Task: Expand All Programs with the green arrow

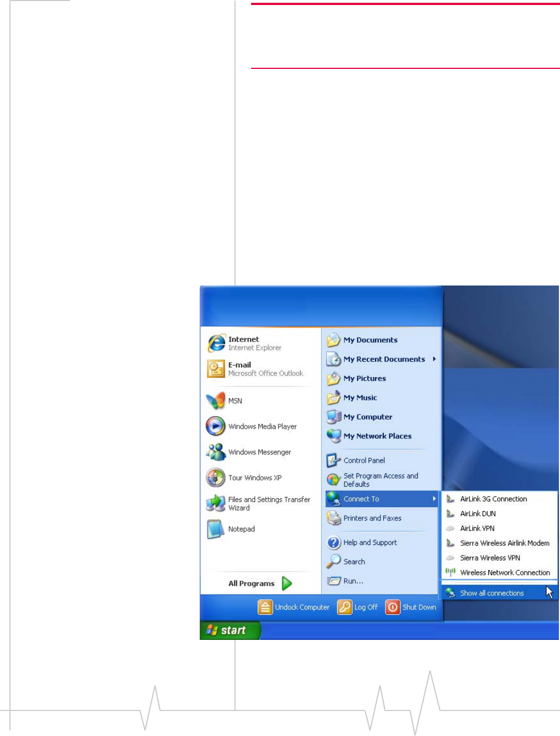Action: 287,583
